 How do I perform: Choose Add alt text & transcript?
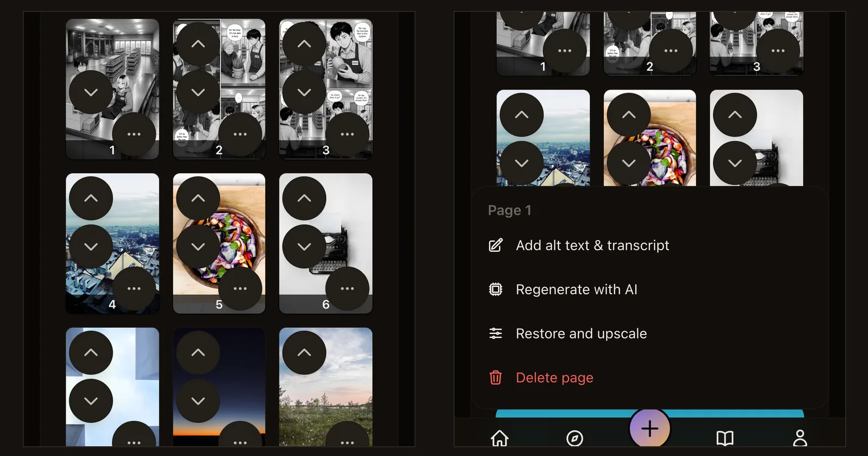(650, 245)
